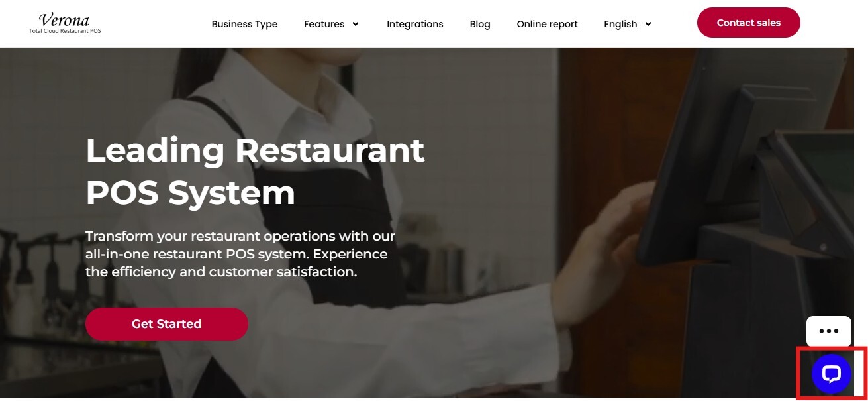Open the English language chevron
The width and height of the screenshot is (868, 401).
coord(648,24)
